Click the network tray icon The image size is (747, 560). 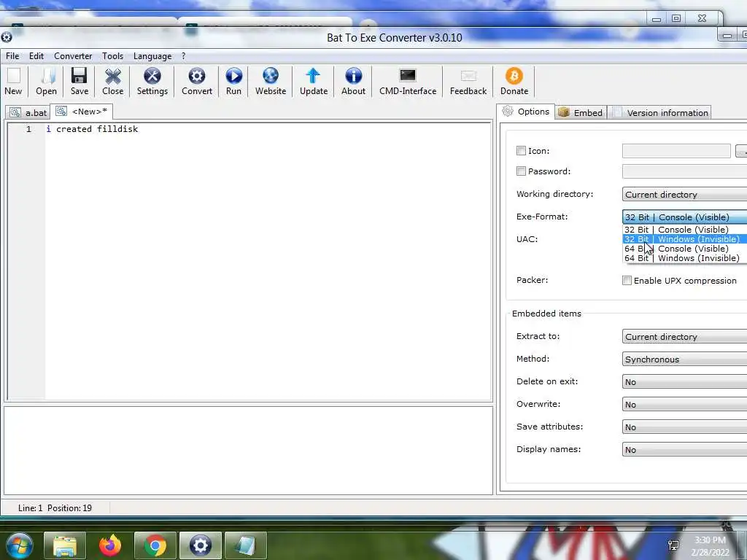click(x=673, y=545)
